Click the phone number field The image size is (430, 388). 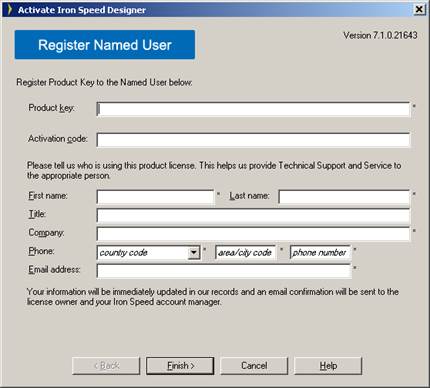(x=320, y=253)
